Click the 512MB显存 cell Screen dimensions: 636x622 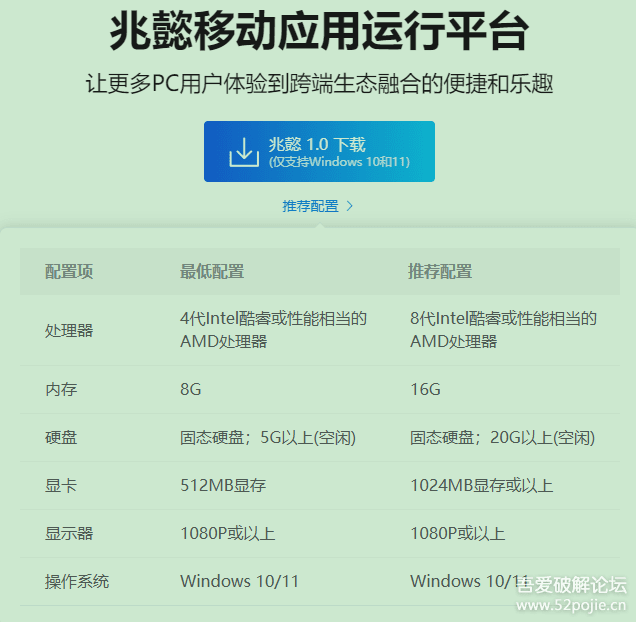pyautogui.click(x=223, y=486)
